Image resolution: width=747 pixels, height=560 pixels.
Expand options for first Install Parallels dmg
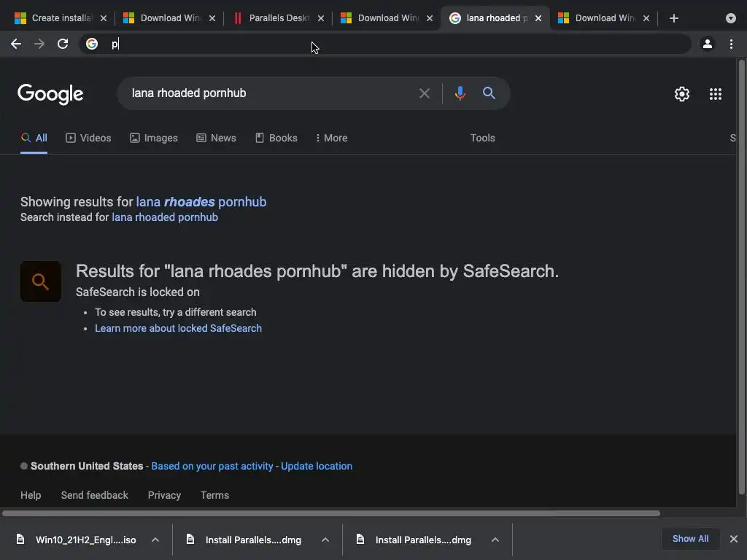pos(325,540)
